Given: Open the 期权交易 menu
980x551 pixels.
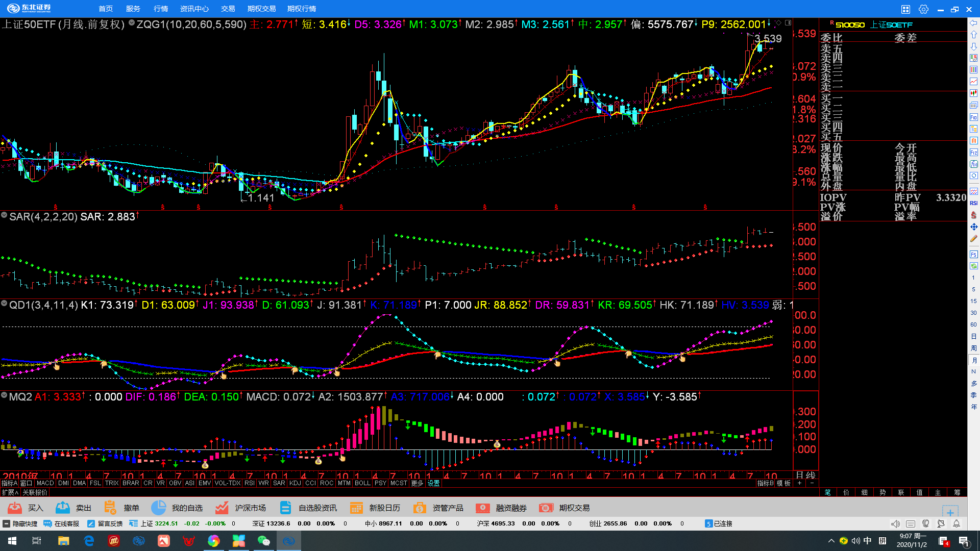Looking at the screenshot, I should pos(261,9).
